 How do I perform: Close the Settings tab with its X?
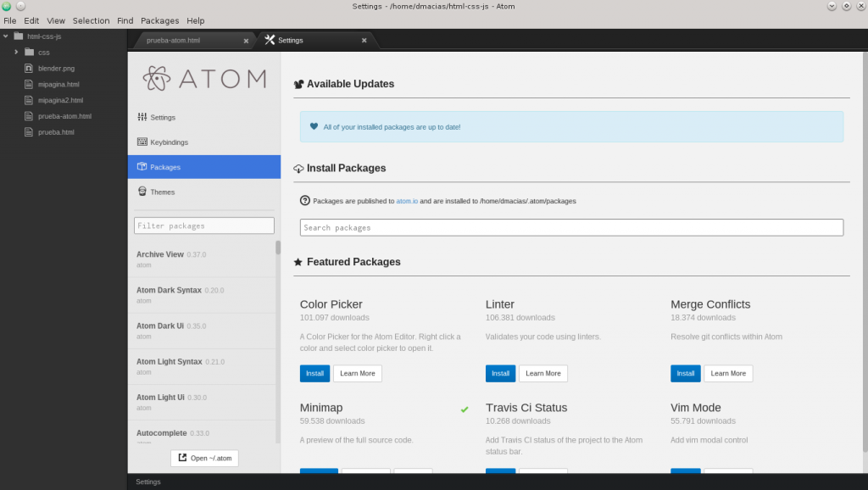pyautogui.click(x=364, y=41)
